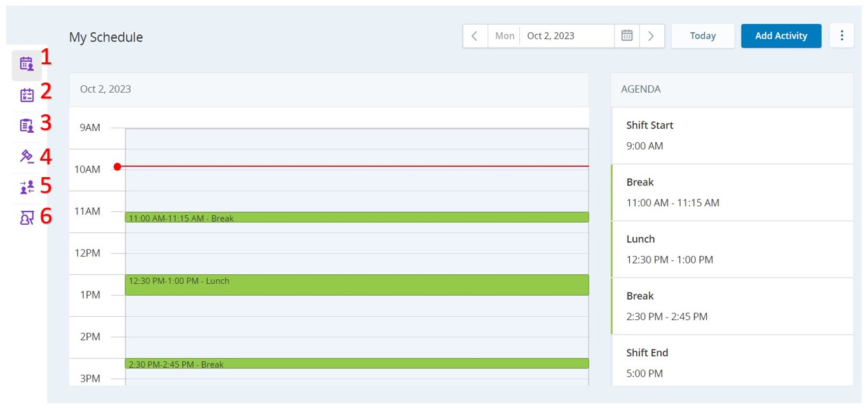Open the presenter board sidebar icon

coord(27,218)
